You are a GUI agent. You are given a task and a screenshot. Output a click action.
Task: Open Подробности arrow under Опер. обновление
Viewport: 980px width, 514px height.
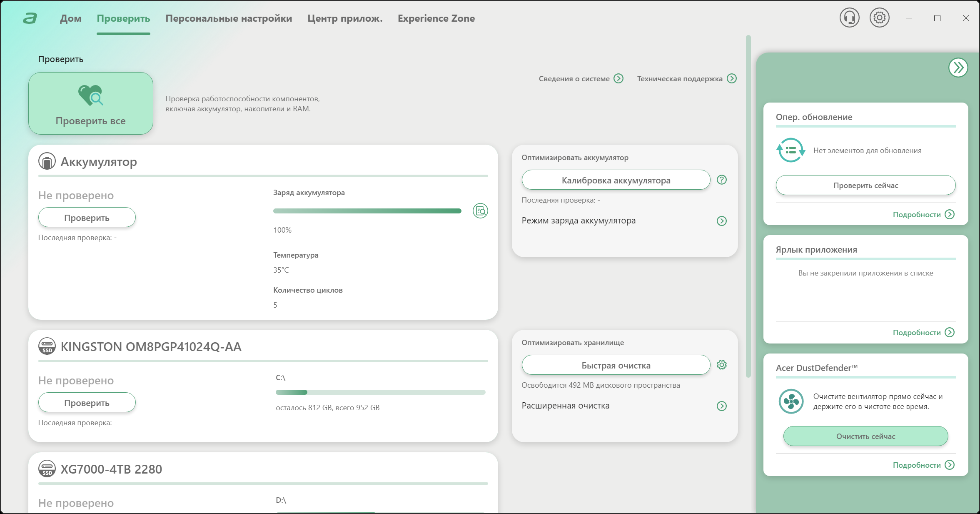950,214
